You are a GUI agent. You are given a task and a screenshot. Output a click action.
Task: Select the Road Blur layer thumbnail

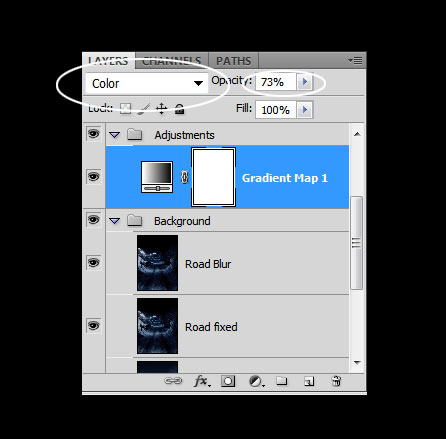coord(157,263)
